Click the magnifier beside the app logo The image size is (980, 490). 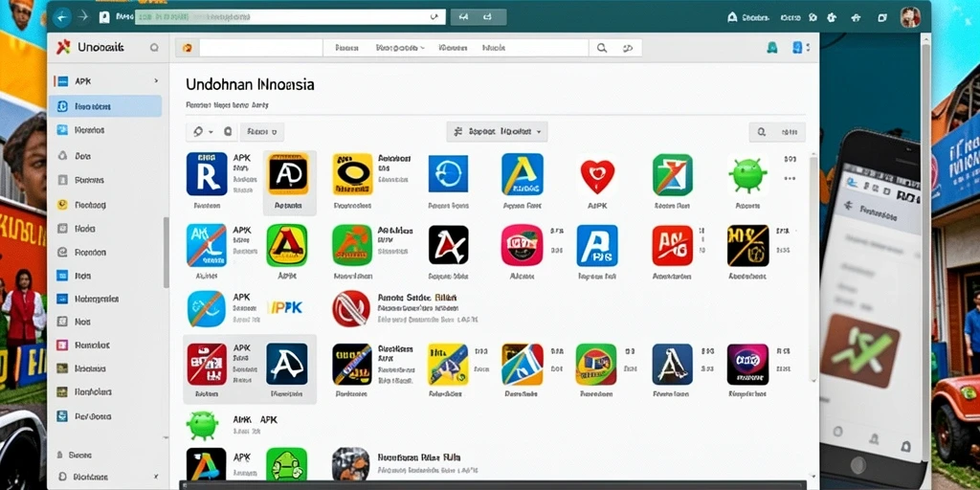click(x=154, y=48)
